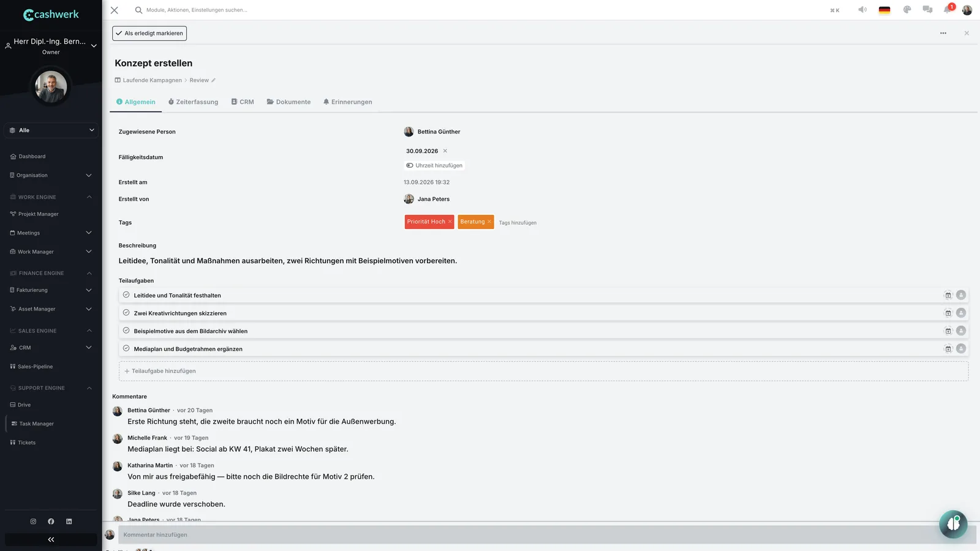Expand the Work Manager menu
This screenshot has height=551, width=980.
[x=89, y=252]
